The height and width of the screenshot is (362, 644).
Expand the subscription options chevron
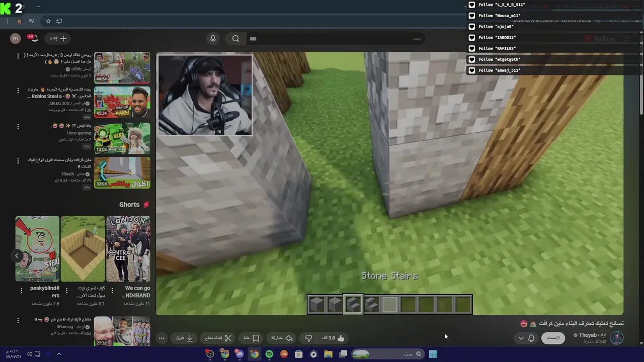tap(521, 338)
